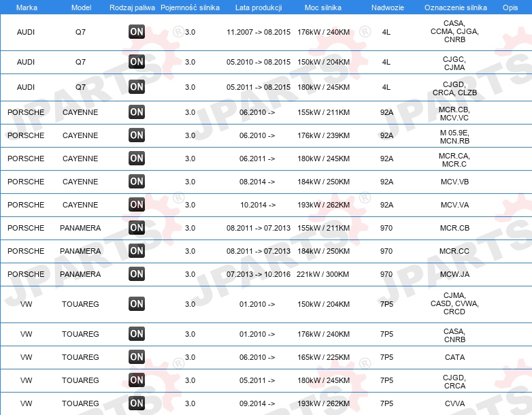Click the Panamera MCR.CB engine code
The image size is (532, 415).
coord(454,228)
